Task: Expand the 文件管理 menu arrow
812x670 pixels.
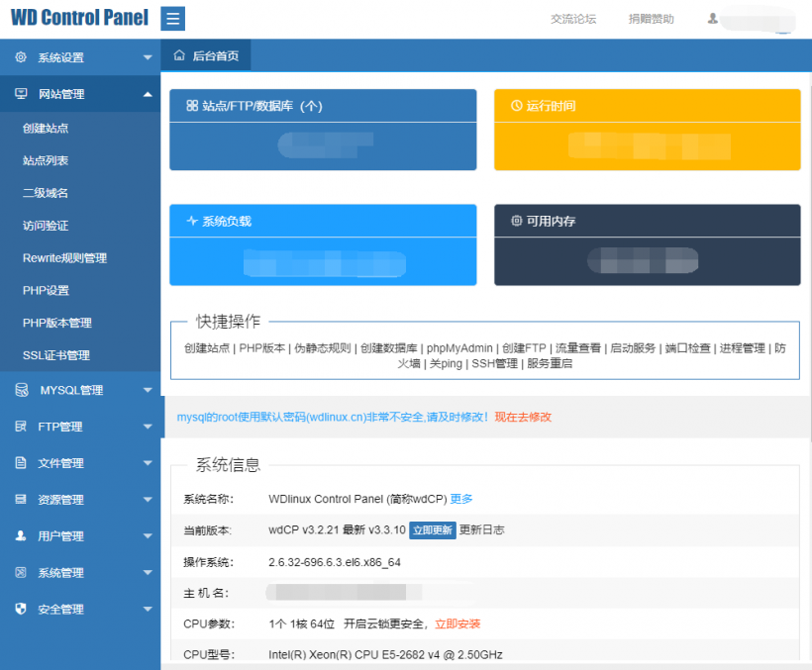Action: 148,463
